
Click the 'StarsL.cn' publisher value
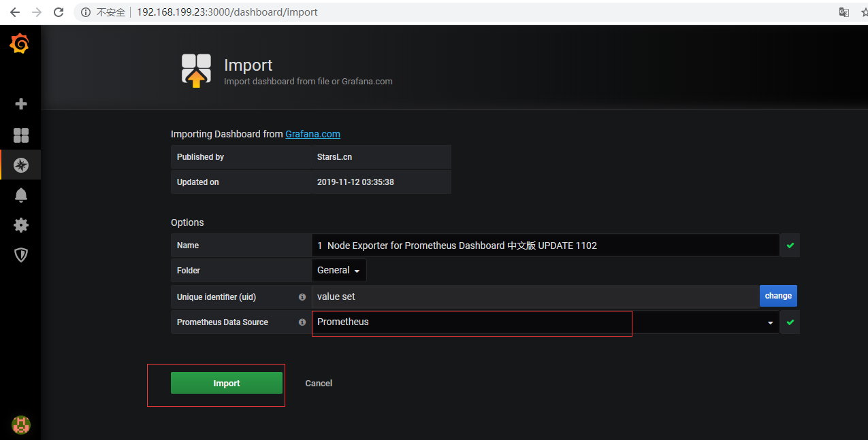pyautogui.click(x=334, y=157)
